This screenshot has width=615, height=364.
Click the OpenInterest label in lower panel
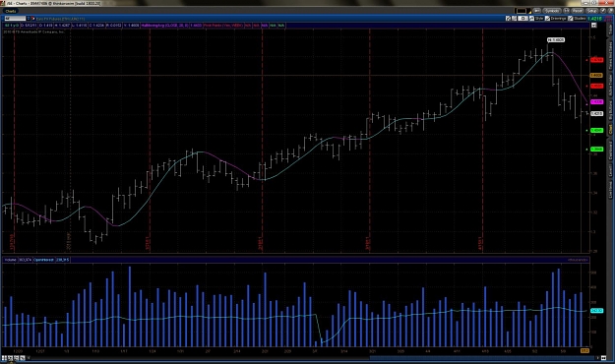pos(43,260)
